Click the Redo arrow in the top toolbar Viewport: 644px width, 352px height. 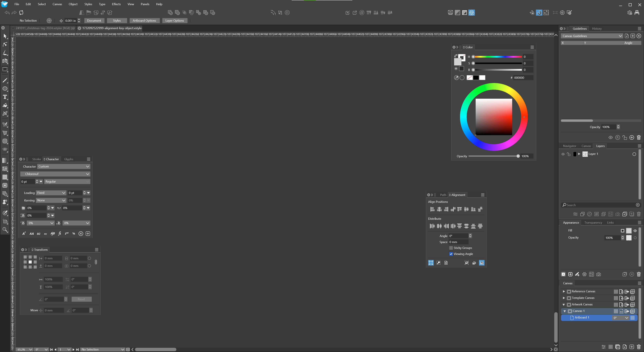(x=14, y=13)
